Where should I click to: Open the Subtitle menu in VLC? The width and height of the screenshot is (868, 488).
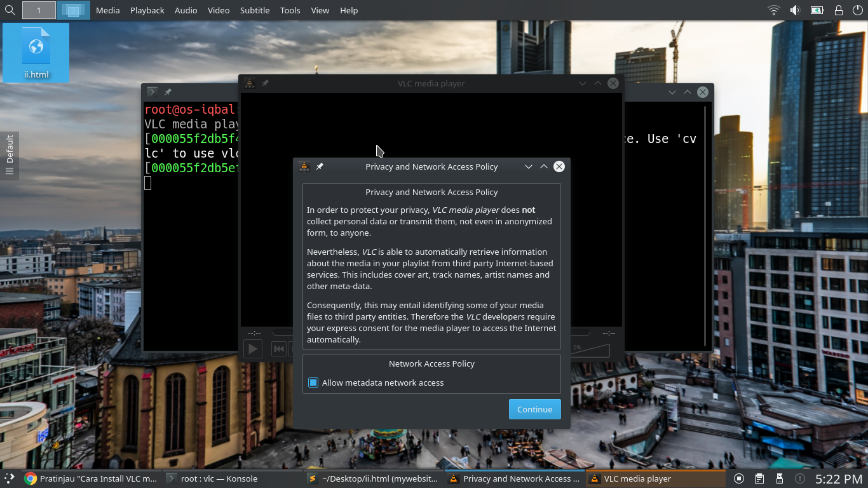(x=254, y=10)
